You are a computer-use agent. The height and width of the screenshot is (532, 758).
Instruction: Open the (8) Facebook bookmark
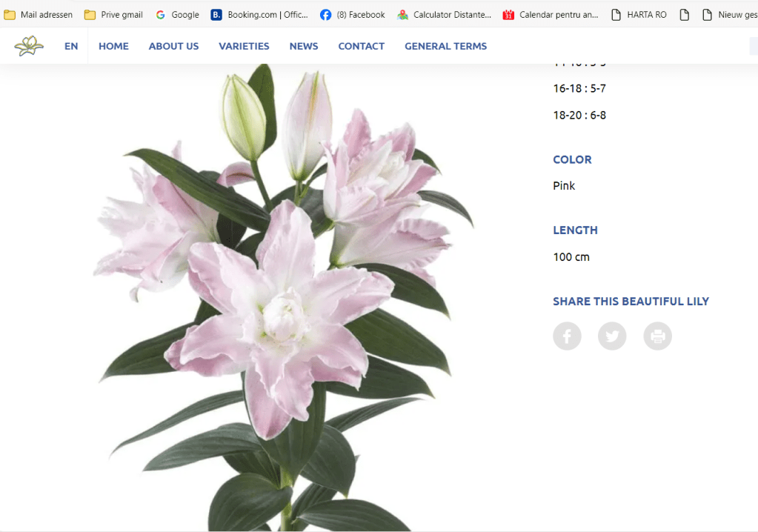tap(353, 15)
